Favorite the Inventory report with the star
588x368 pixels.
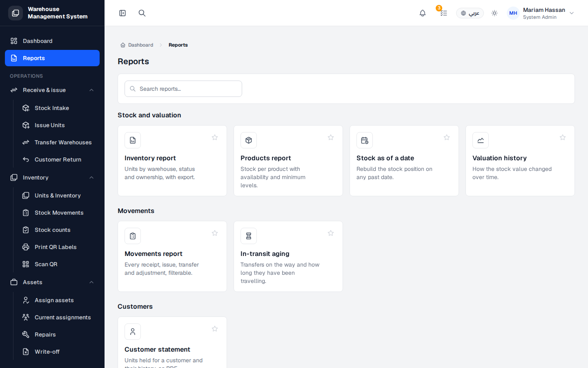(x=215, y=137)
